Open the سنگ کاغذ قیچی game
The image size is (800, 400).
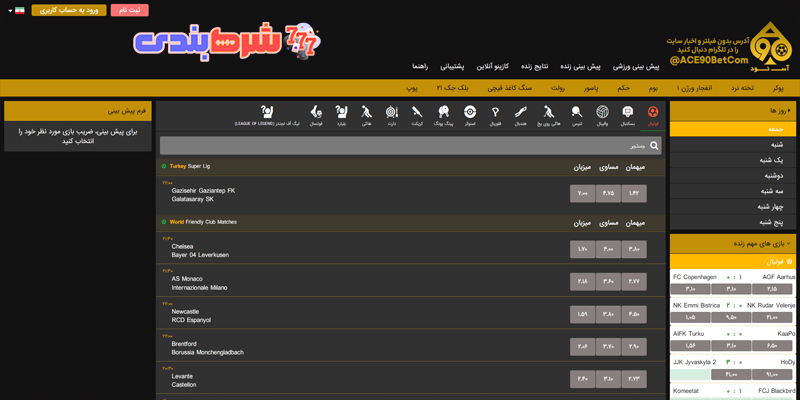click(x=510, y=88)
